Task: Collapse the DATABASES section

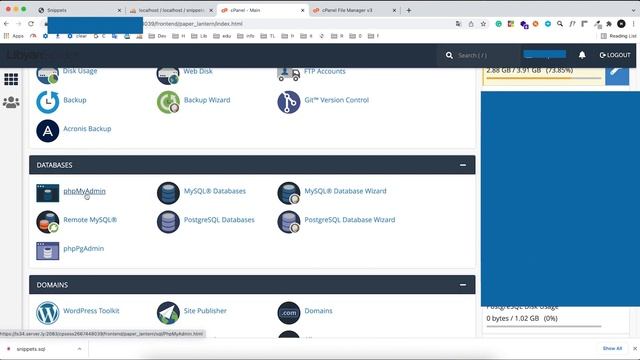Action: (463, 165)
